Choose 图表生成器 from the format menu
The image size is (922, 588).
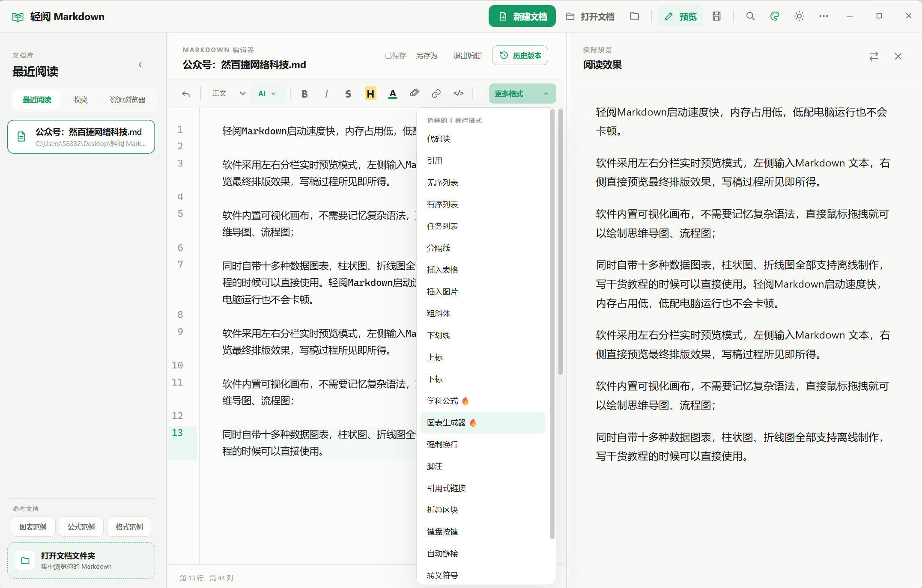point(483,423)
